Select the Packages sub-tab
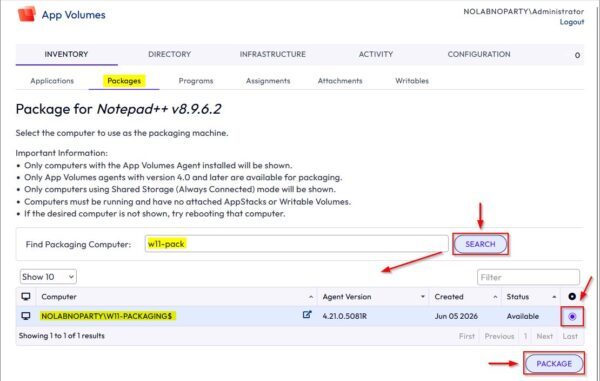This screenshot has height=381, width=600. [124, 81]
